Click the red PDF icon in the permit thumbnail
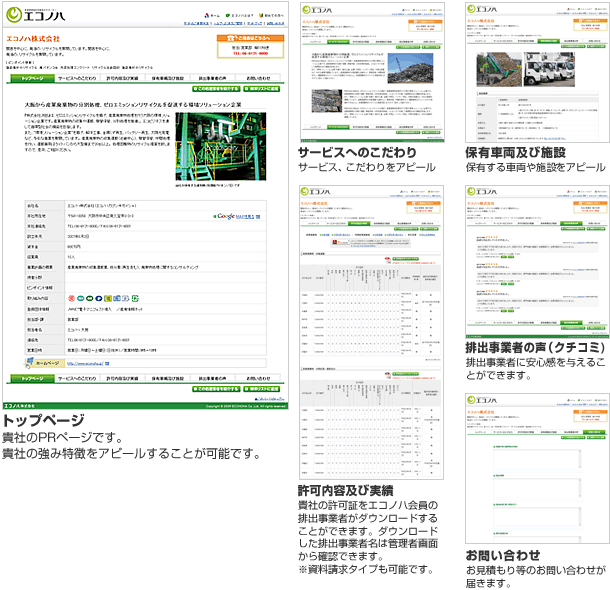This screenshot has height=590, width=610. point(387,260)
